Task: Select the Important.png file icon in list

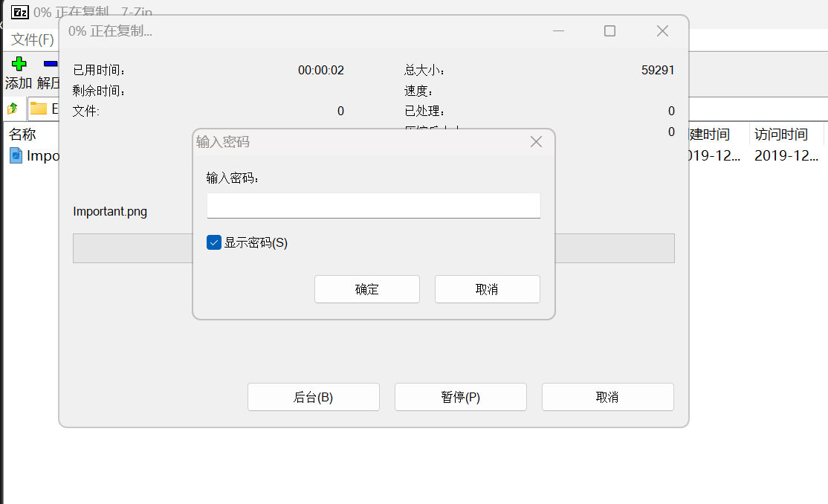Action: point(16,155)
